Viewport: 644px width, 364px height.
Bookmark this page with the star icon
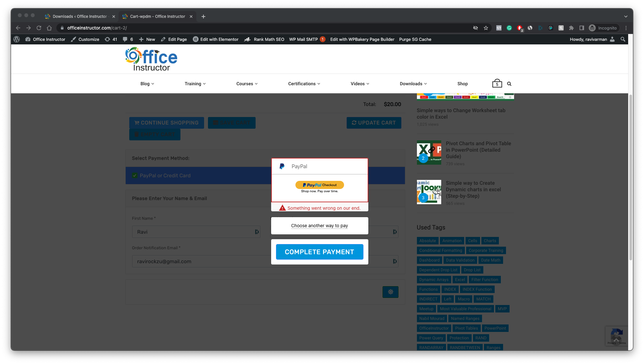point(486,28)
